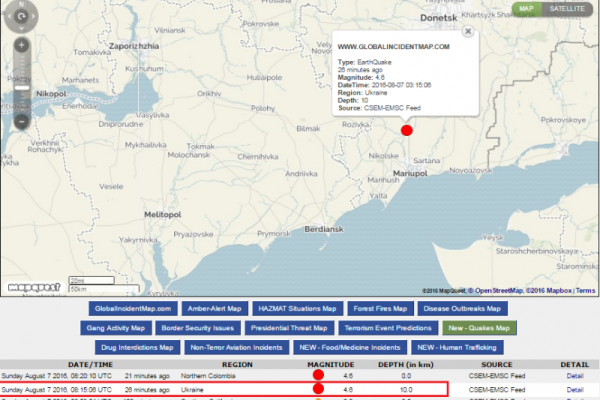Open the New - Quakes Map tab
600x400 pixels.
tap(480, 328)
